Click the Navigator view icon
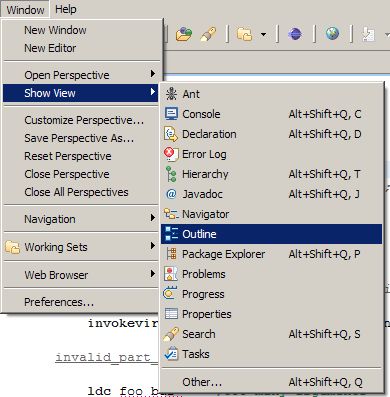The height and width of the screenshot is (397, 390). (171, 214)
